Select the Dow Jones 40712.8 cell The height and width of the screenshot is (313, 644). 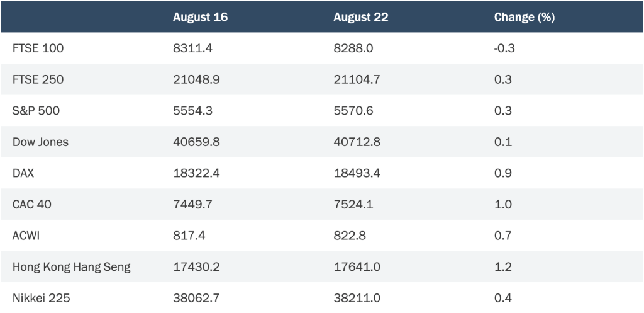click(357, 142)
